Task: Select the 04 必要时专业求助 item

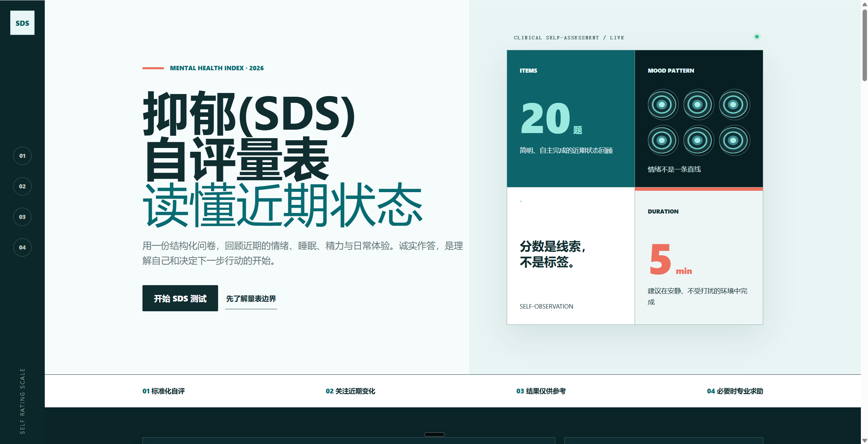Action: click(735, 391)
